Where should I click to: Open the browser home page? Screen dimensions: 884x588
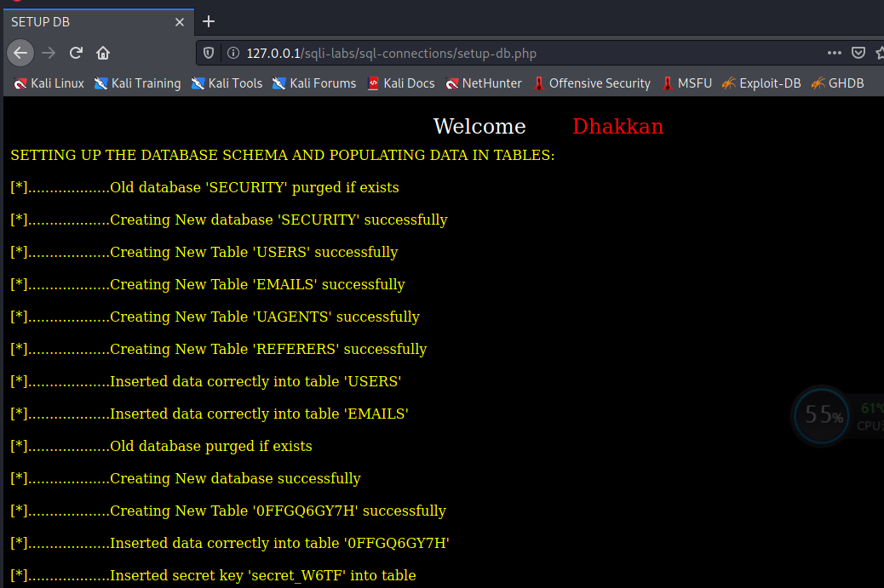[x=102, y=53]
